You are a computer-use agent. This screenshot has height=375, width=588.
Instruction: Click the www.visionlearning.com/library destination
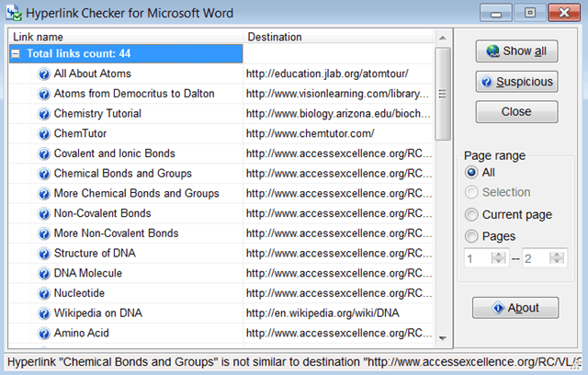coord(337,94)
